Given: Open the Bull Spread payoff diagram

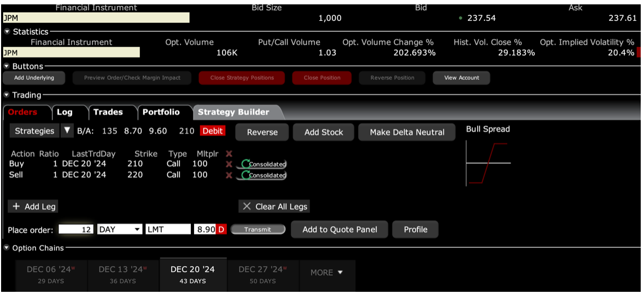Looking at the screenshot, I should pyautogui.click(x=488, y=163).
